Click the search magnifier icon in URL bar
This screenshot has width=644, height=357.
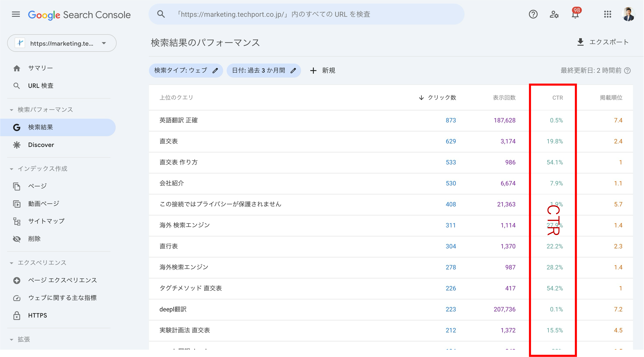tap(161, 14)
